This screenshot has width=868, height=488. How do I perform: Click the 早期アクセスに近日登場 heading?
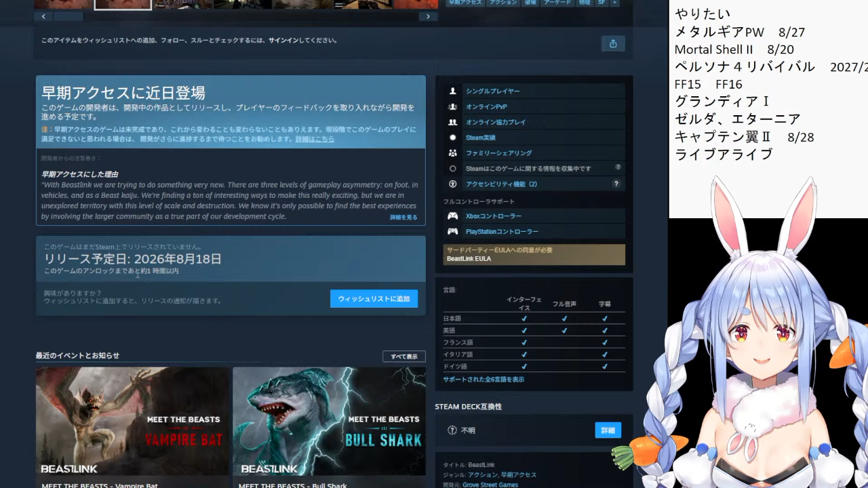[x=123, y=93]
